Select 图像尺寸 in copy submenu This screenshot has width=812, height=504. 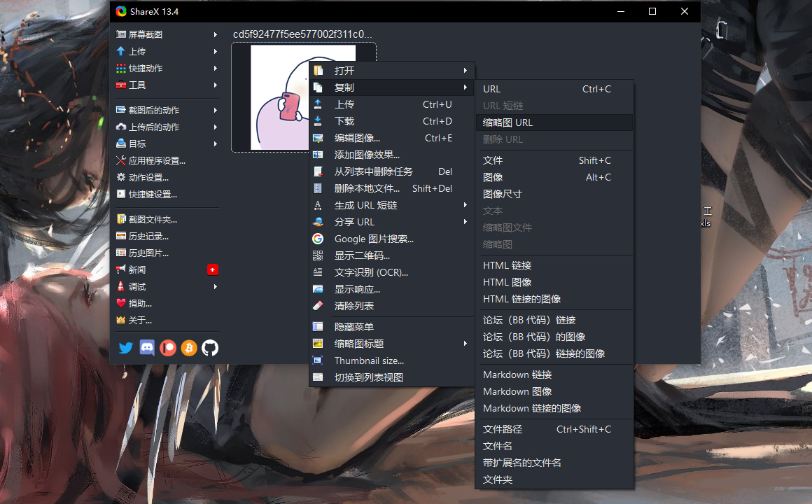tap(554, 194)
